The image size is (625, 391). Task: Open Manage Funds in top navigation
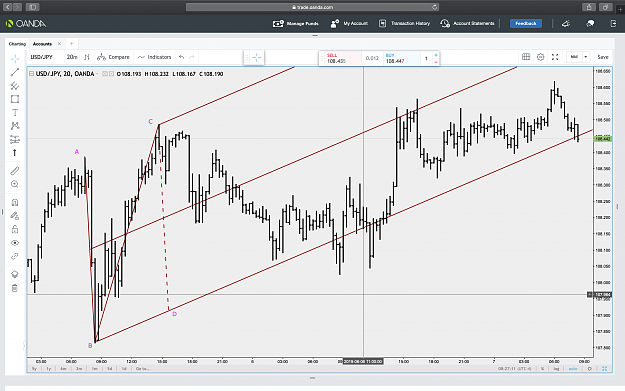(x=295, y=24)
